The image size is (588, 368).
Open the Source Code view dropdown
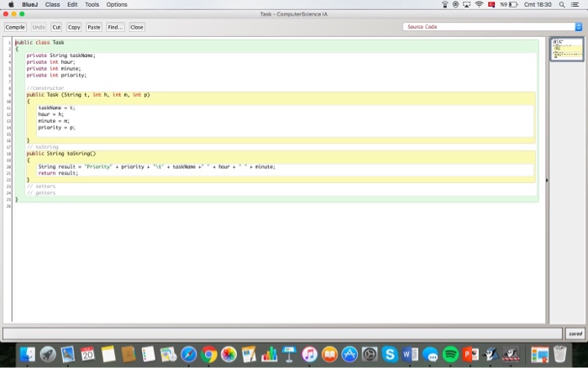click(492, 27)
